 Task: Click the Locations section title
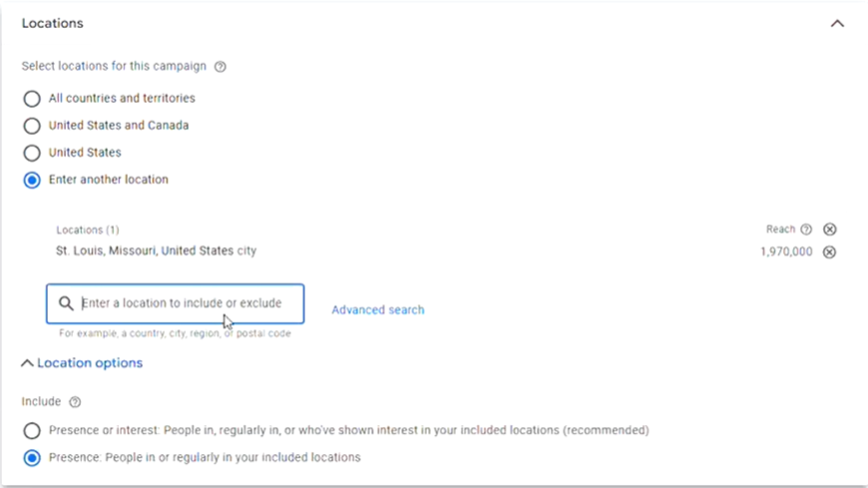pos(53,23)
